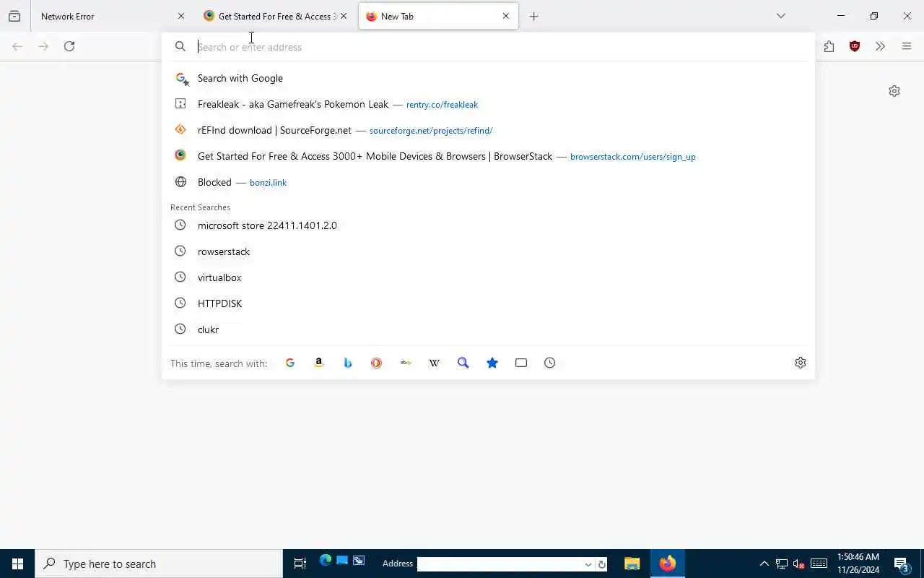
Task: Search in History using the clock icon
Action: coord(550,363)
